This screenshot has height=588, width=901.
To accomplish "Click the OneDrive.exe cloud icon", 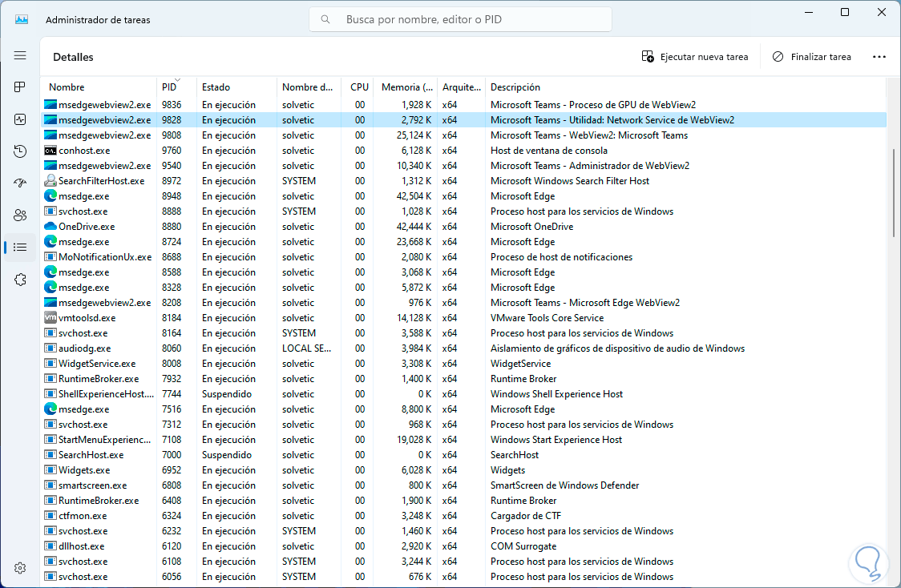I will click(51, 226).
